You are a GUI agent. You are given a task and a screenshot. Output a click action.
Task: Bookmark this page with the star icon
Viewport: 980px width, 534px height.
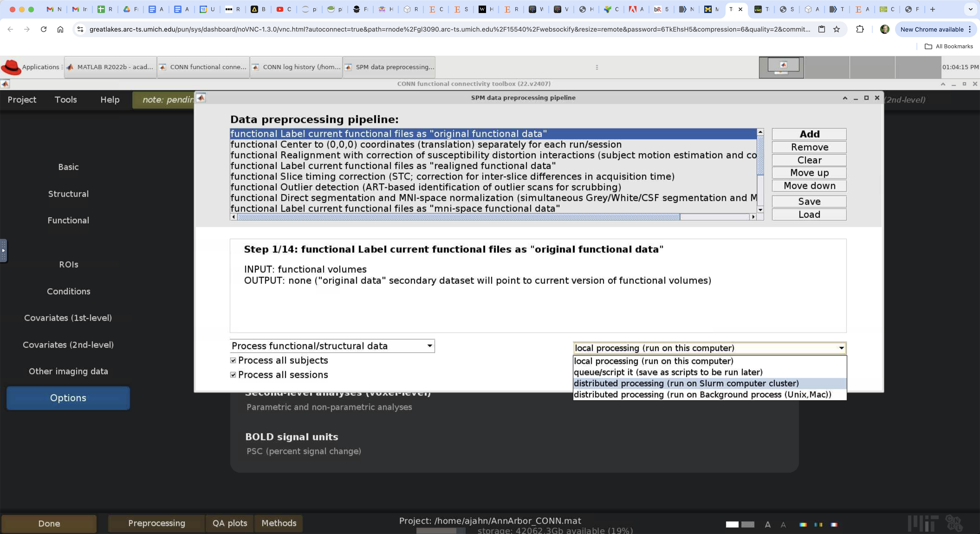(x=836, y=29)
